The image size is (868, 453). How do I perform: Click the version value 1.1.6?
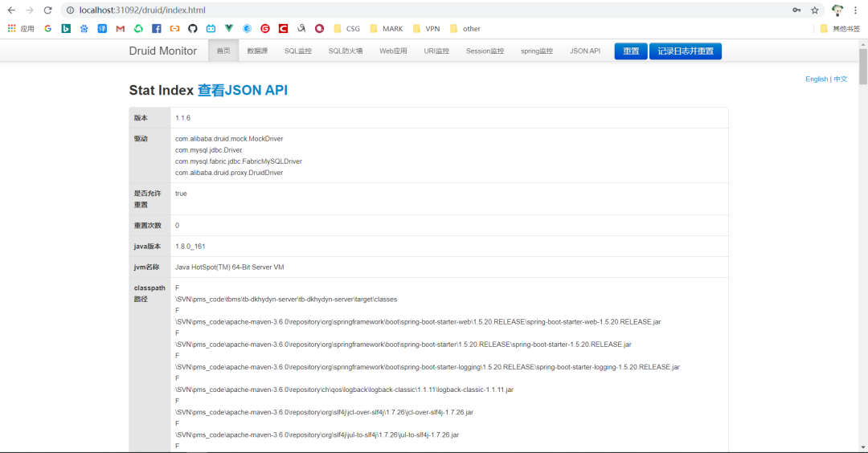pos(182,118)
